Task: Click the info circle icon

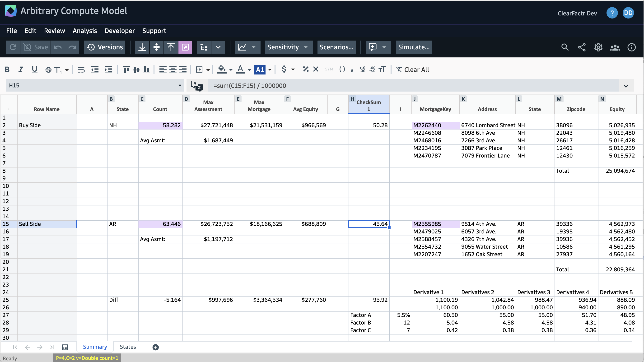Action: click(631, 47)
